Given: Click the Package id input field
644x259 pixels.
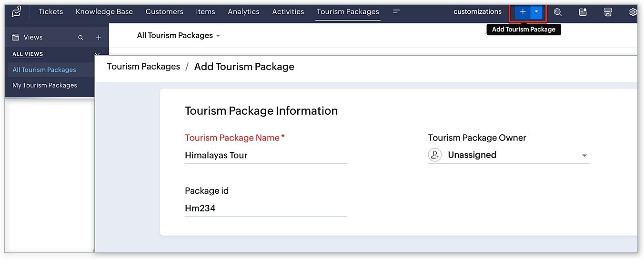Looking at the screenshot, I should (265, 208).
